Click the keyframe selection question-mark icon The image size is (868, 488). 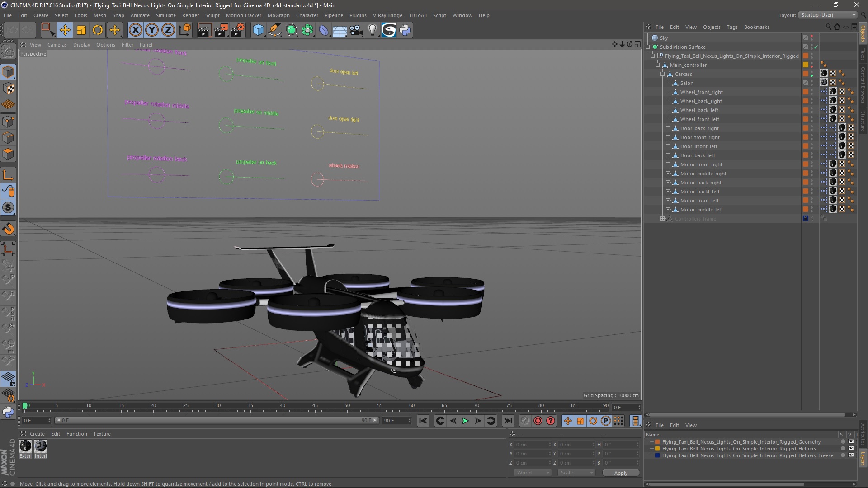click(551, 421)
